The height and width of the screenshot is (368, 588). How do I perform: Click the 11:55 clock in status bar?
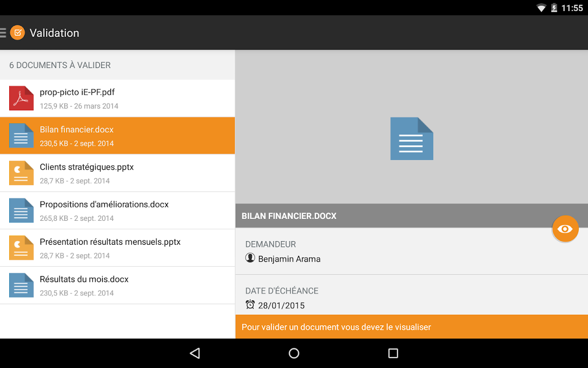click(572, 8)
